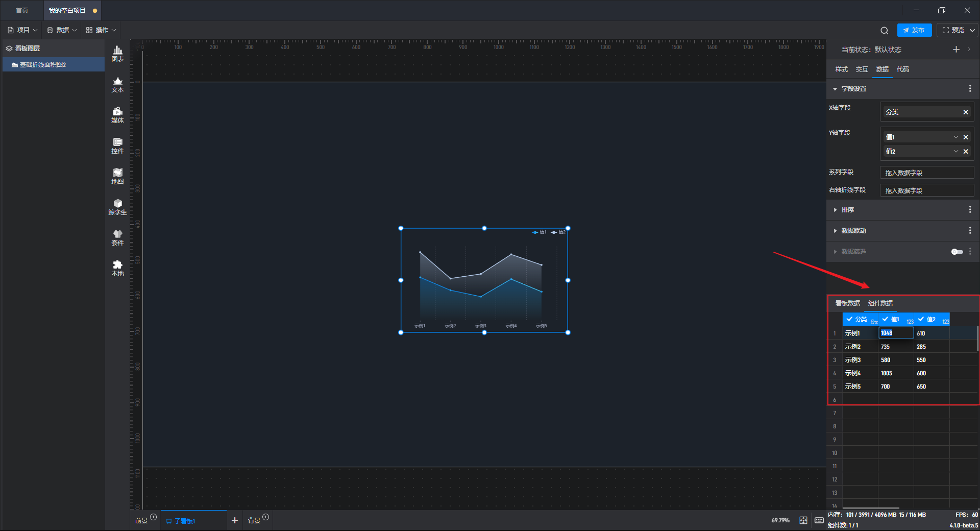The image size is (980, 531).
Task: Open the 图表 chart components panel
Action: point(117,54)
